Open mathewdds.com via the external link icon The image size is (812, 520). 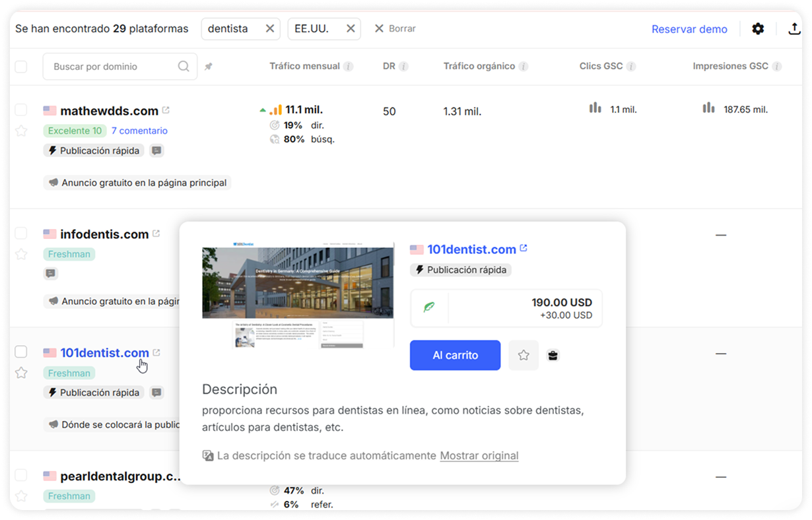pyautogui.click(x=166, y=110)
